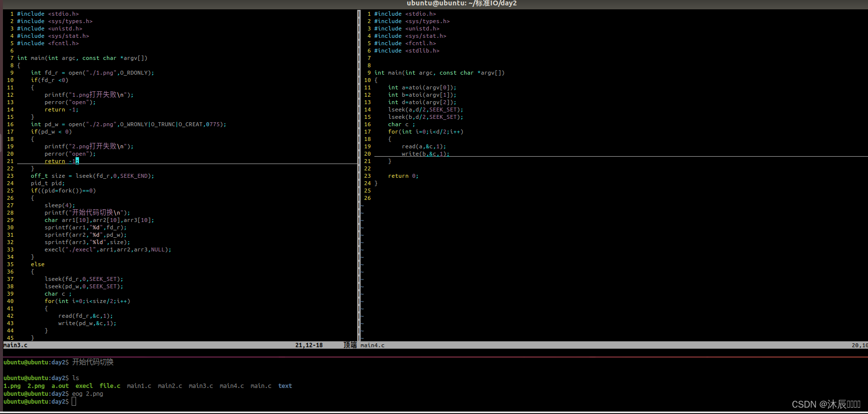Click the printf "2.png打开失败" line
This screenshot has height=414, width=868.
click(x=89, y=146)
